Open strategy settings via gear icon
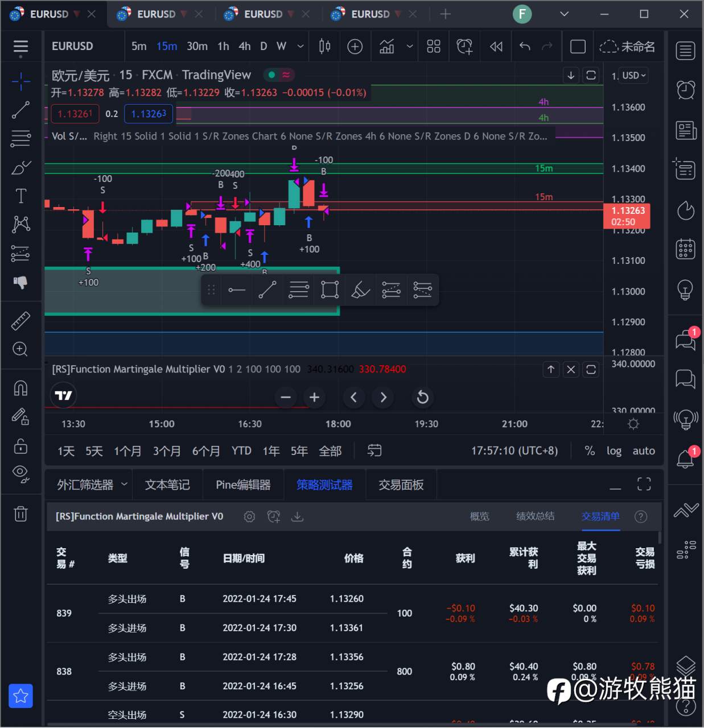Viewport: 704px width, 728px height. click(249, 516)
